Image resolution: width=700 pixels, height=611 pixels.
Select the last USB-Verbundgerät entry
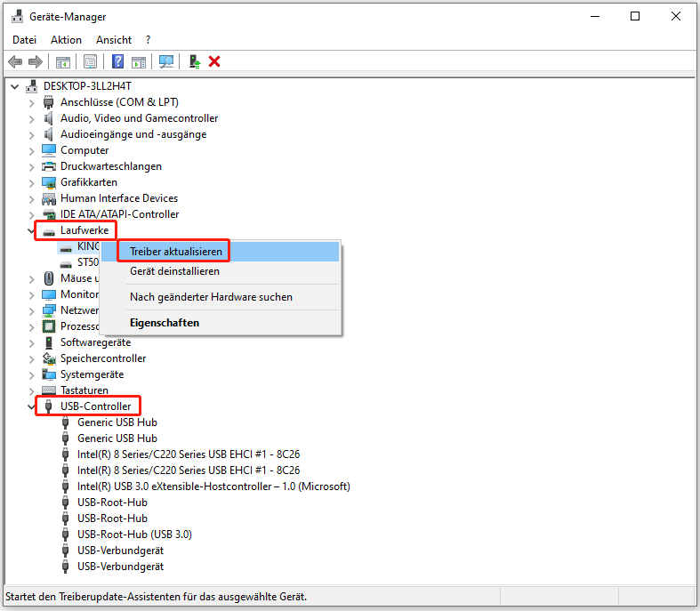[x=121, y=567]
